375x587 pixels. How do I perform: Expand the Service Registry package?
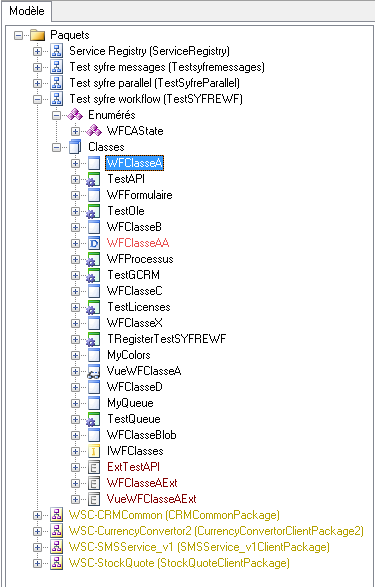[37, 51]
